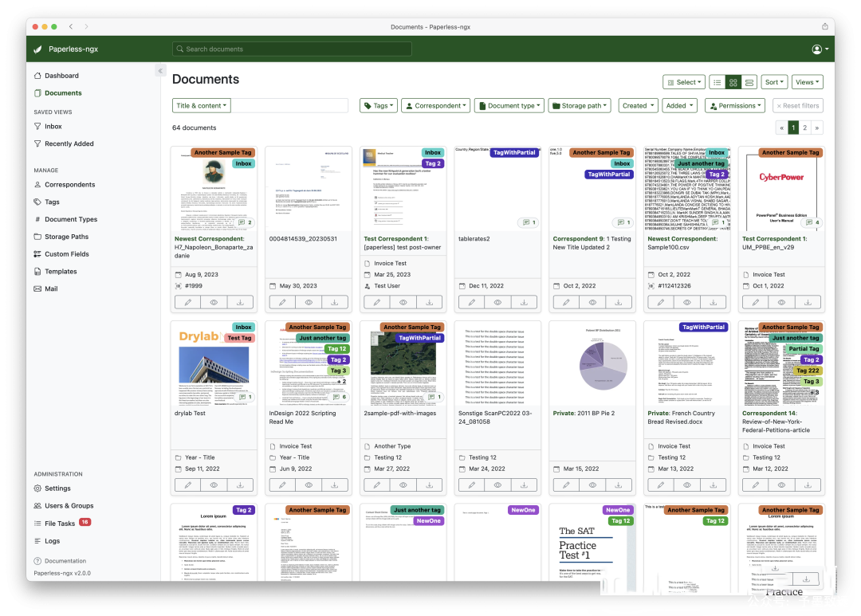Open the Document type filter dropdown
Screen dimensions: 861x616
[x=509, y=106]
